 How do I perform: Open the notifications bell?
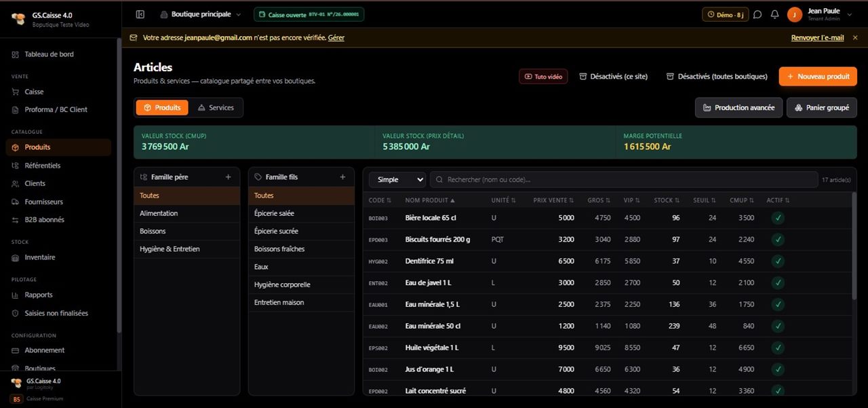(774, 14)
